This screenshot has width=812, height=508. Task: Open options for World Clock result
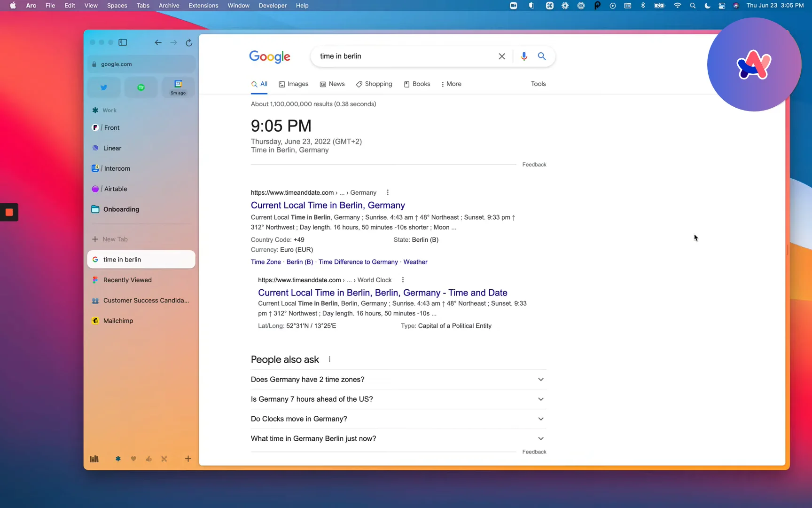pos(403,280)
